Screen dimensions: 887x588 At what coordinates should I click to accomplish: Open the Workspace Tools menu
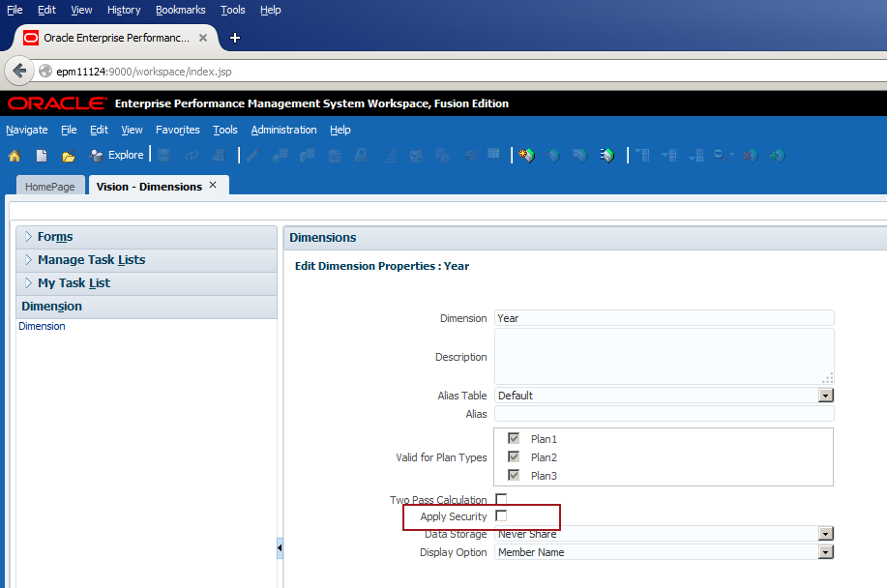(225, 130)
